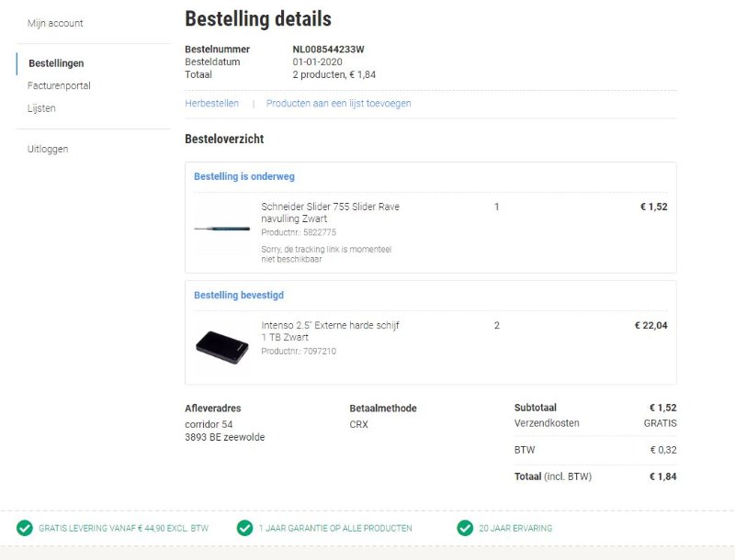The width and height of the screenshot is (735, 560).
Task: Click the checkmark icon beside 1 JAAR GARANTIE
Action: pyautogui.click(x=244, y=528)
